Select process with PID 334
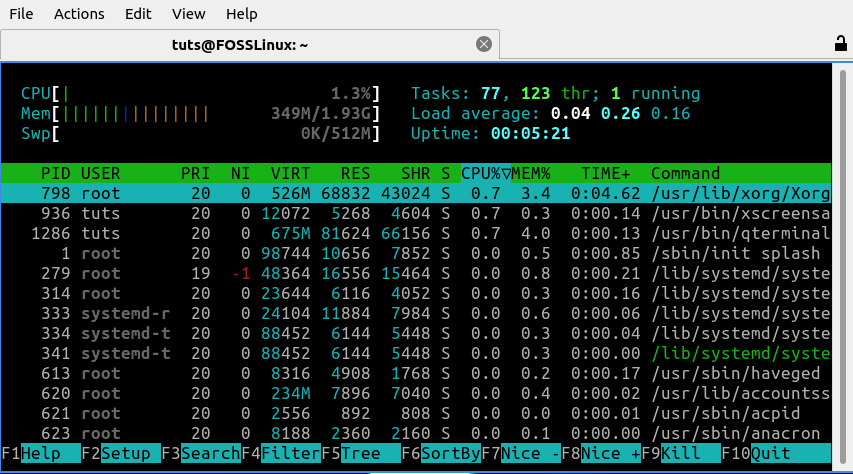 [416, 334]
